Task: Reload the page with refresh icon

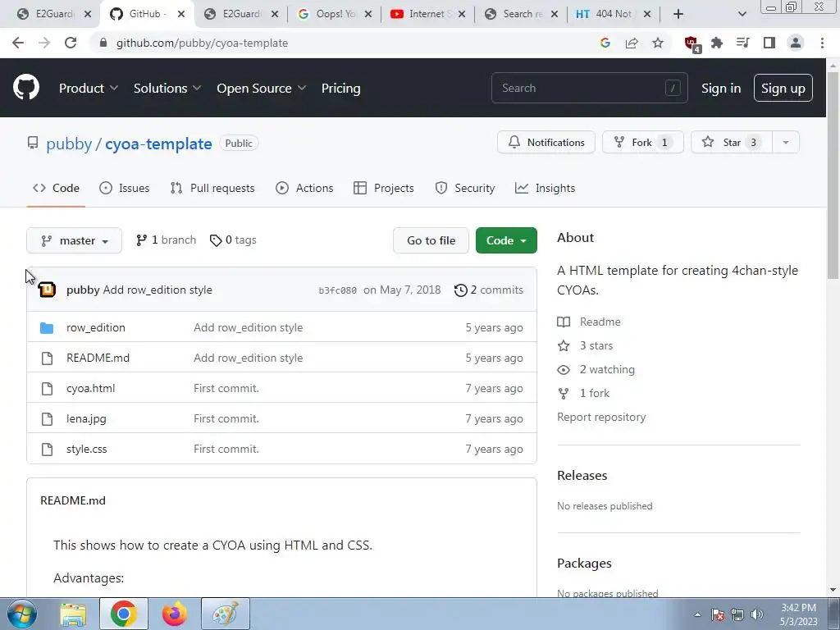Action: click(71, 43)
